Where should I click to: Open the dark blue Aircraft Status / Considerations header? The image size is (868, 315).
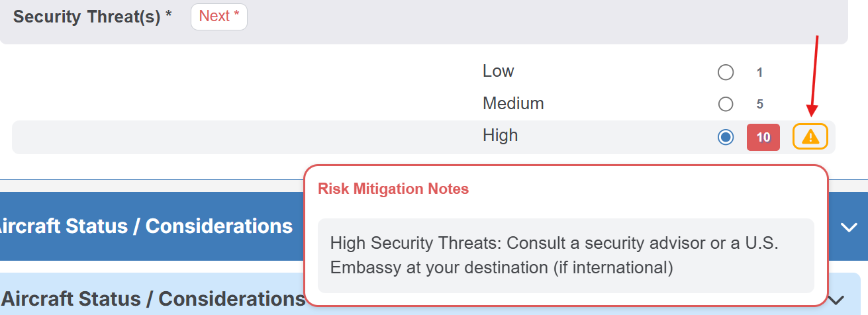coord(146,226)
